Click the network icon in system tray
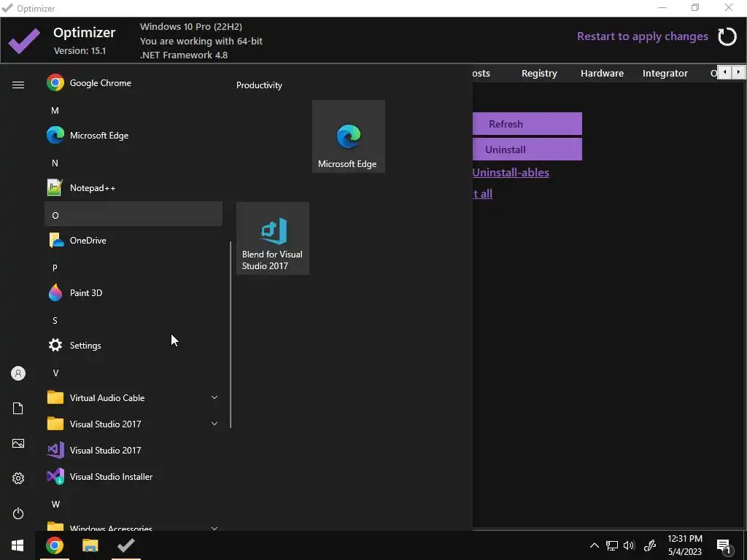Screen dimensions: 747x560 tap(612, 545)
